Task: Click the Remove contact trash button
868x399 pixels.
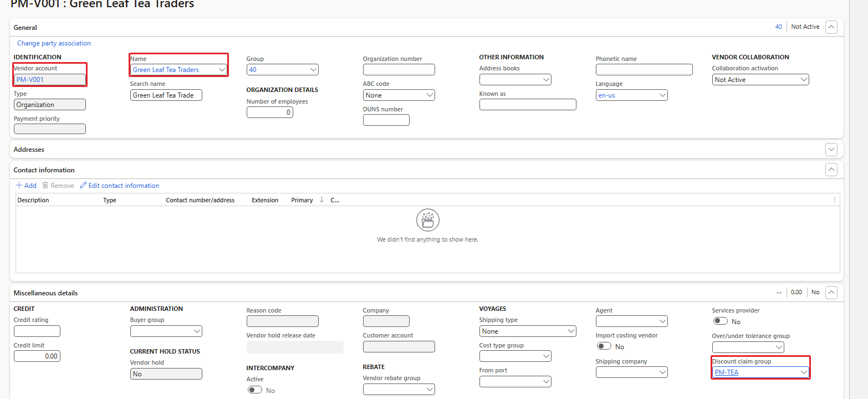Action: (58, 186)
